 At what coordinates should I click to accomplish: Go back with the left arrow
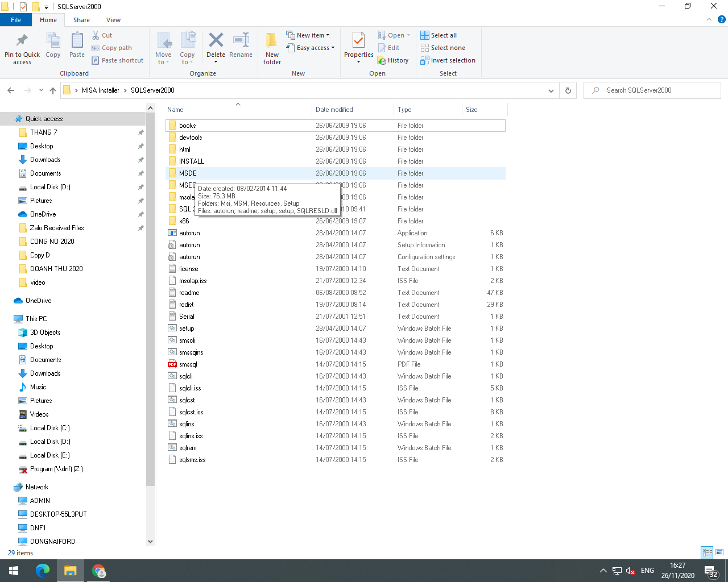pyautogui.click(x=11, y=90)
